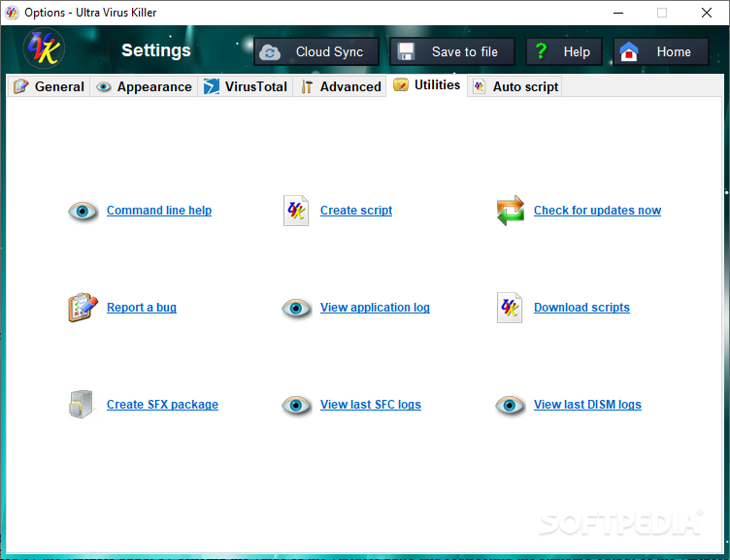Click the Help button
This screenshot has width=730, height=560.
click(564, 51)
